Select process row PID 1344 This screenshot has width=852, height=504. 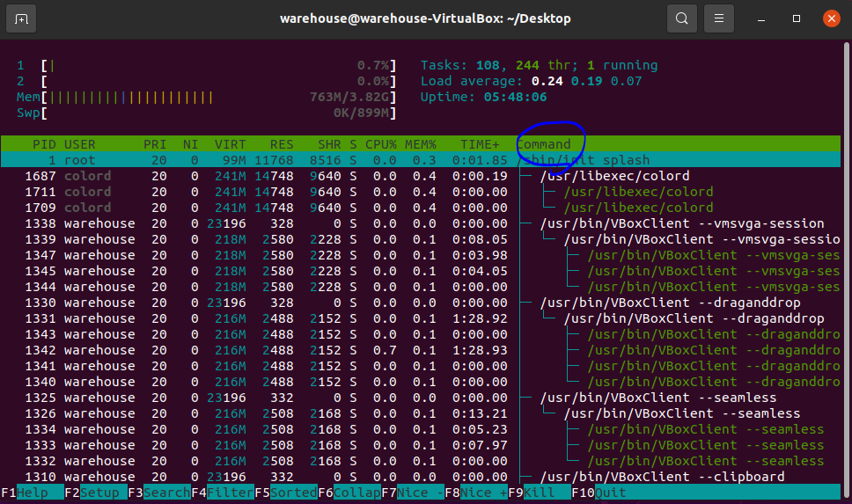(x=421, y=287)
